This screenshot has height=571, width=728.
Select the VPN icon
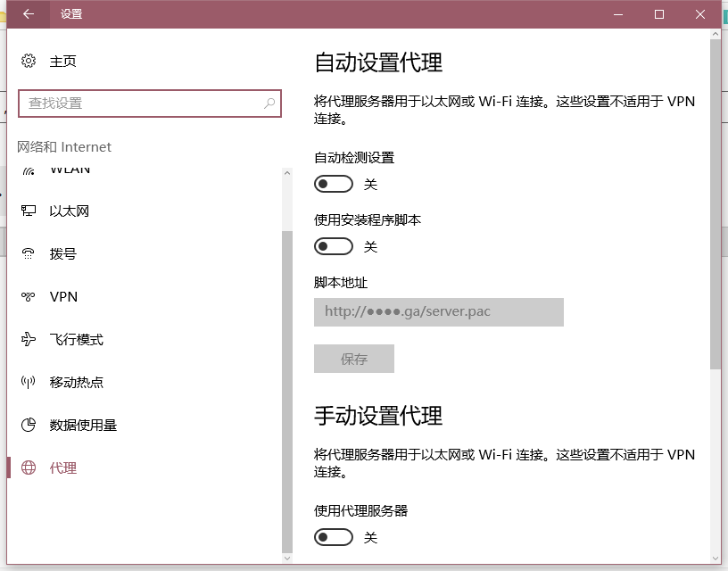click(29, 296)
